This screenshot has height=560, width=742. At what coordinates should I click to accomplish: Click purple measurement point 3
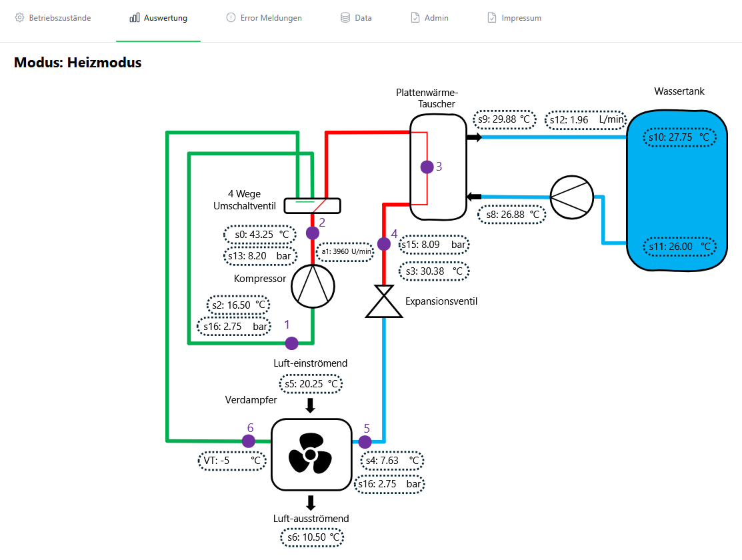pos(427,167)
